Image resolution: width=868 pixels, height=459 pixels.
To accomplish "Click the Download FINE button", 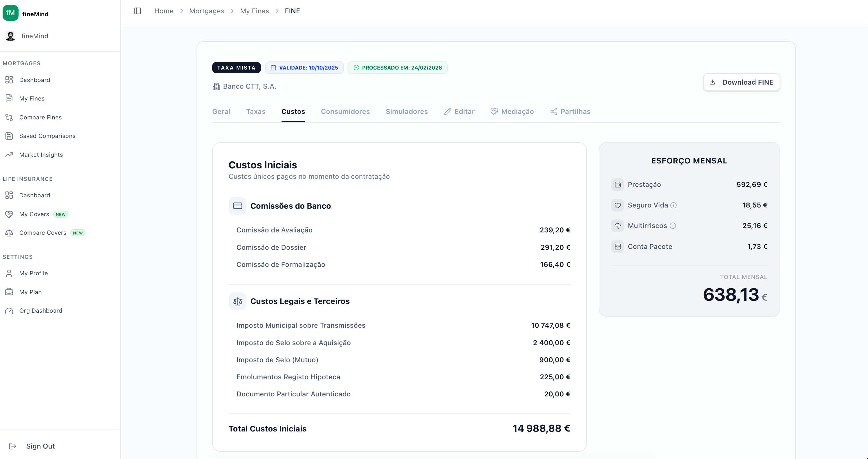I will 741,82.
